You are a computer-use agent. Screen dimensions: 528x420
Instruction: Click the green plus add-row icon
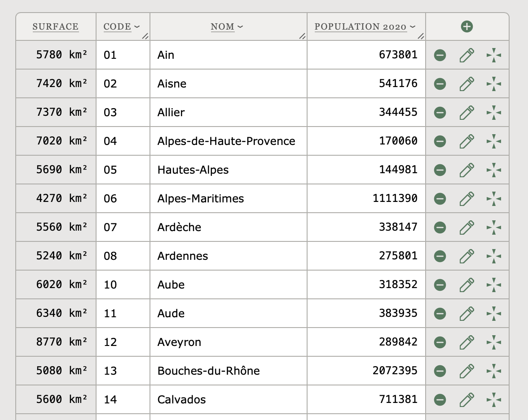(467, 26)
